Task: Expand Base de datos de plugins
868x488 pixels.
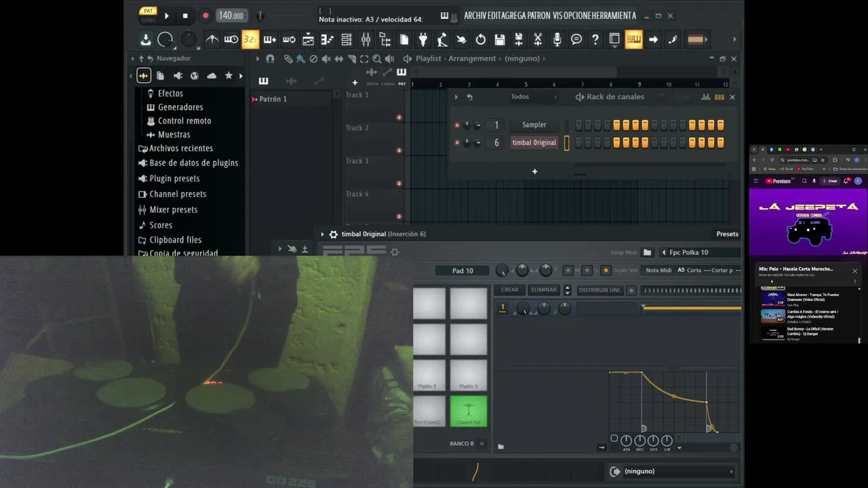Action: pos(193,163)
